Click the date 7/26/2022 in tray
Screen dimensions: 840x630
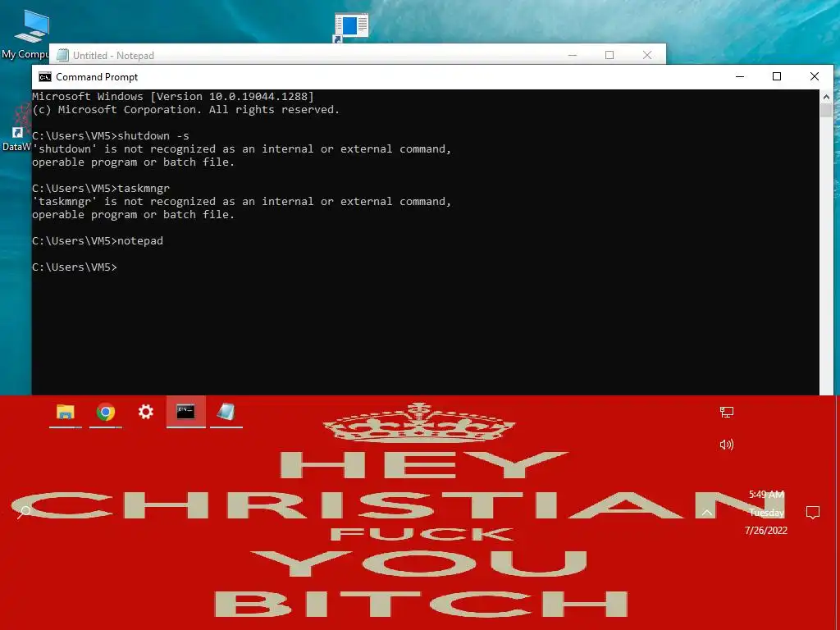[766, 531]
